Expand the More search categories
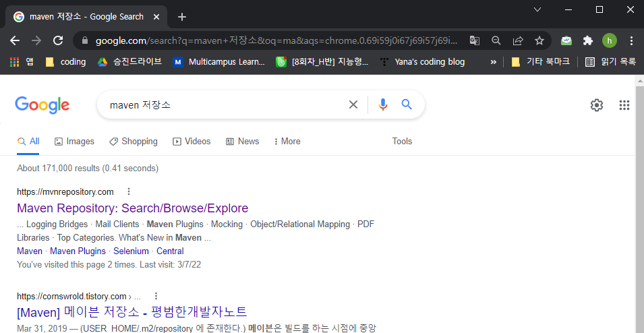This screenshot has width=644, height=333. click(x=287, y=142)
